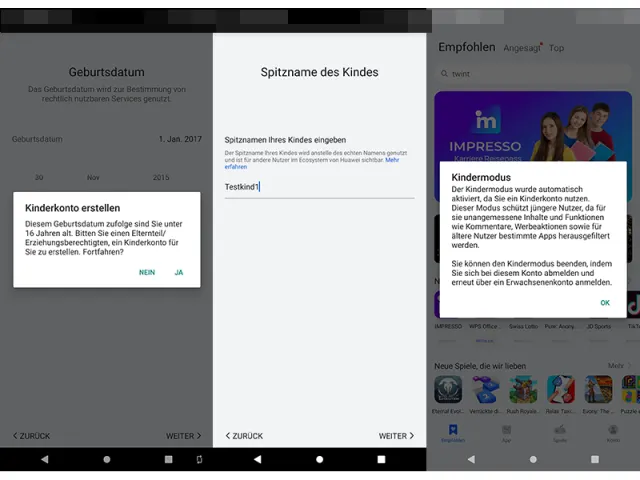Click the forward chevron beside WEITER on Spitzname screen

click(x=412, y=436)
